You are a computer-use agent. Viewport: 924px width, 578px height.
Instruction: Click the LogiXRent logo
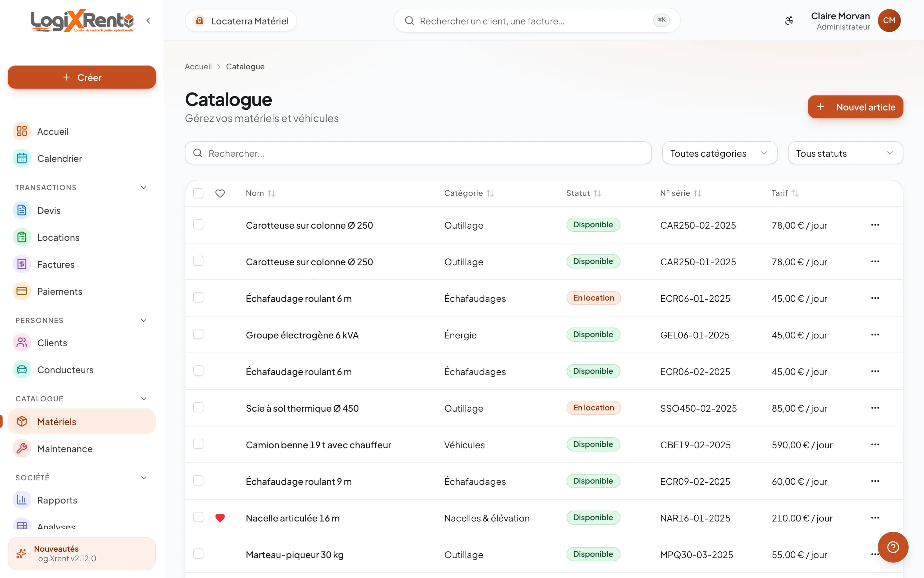pos(82,21)
